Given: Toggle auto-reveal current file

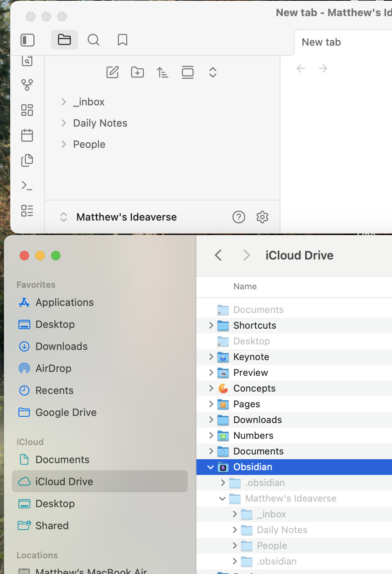Looking at the screenshot, I should (188, 72).
